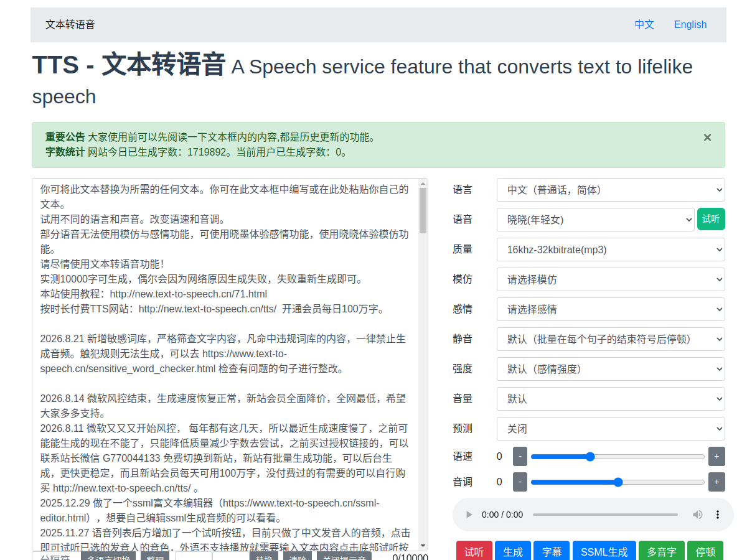Viewport: 747px width, 560px height.
Task: Click the 2026.8.21 新增敏感词库 update line
Action: (223, 353)
